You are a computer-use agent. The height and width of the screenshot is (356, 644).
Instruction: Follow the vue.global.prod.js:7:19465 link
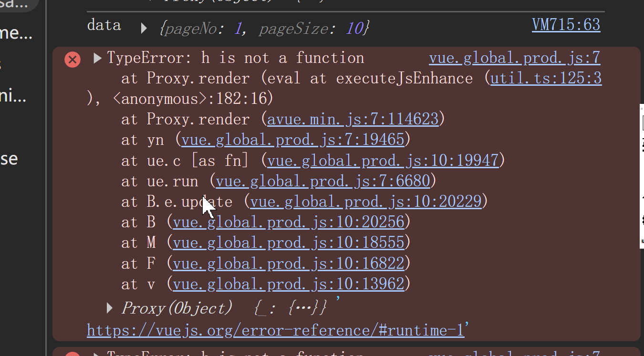(x=292, y=140)
